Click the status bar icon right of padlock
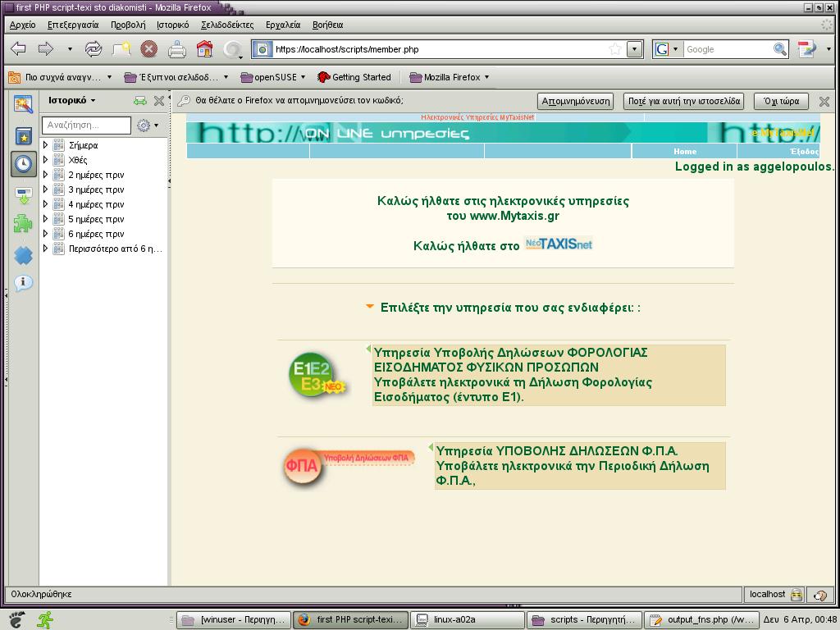 point(819,594)
